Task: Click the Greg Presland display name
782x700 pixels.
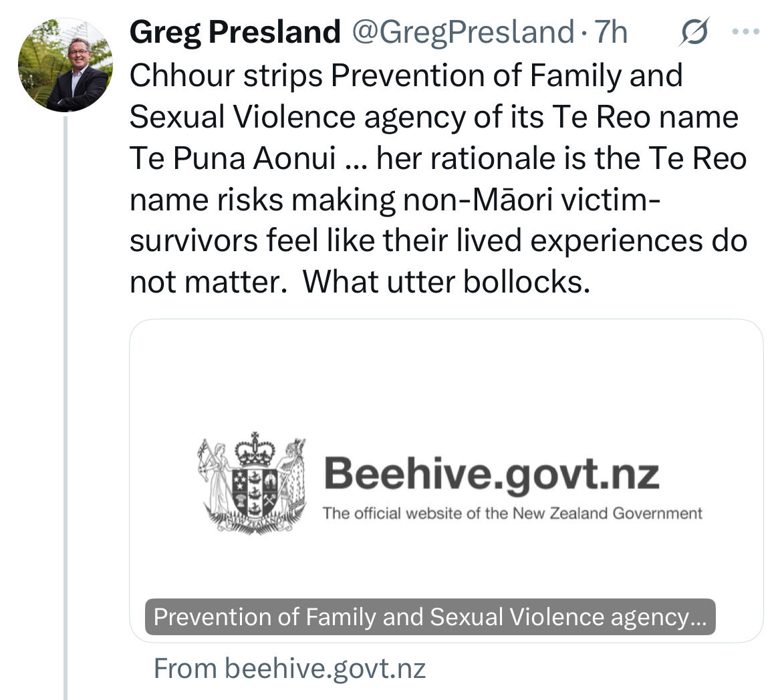Action: click(235, 32)
